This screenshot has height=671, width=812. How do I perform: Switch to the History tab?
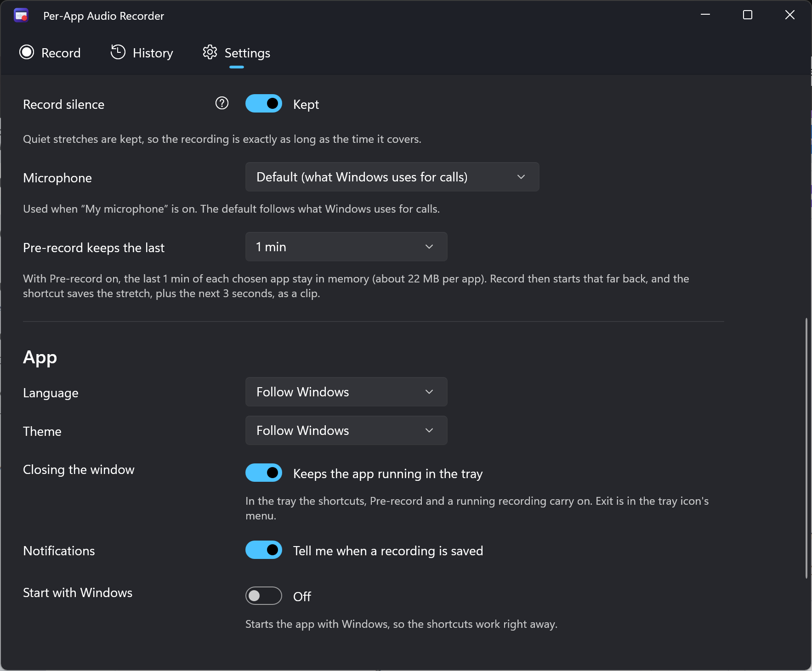[x=142, y=53]
